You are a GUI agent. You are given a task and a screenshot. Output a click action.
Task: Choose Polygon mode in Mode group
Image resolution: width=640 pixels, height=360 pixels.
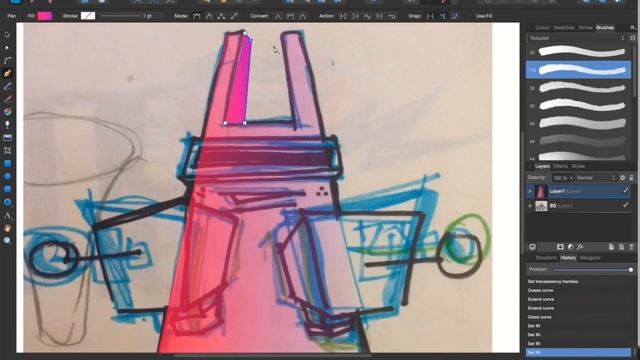click(221, 16)
